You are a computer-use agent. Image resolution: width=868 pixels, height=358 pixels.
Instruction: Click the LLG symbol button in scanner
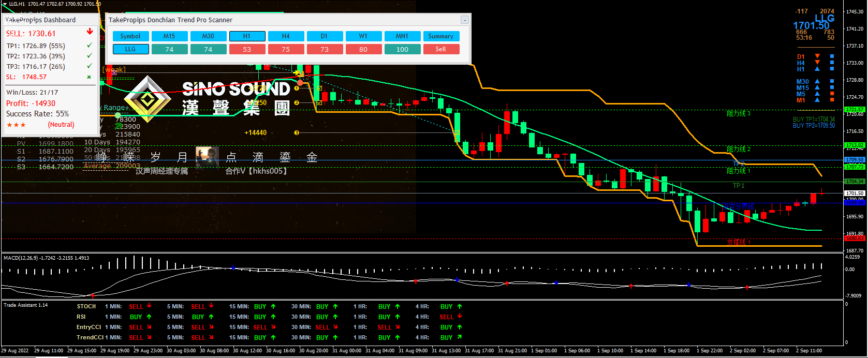pos(130,49)
